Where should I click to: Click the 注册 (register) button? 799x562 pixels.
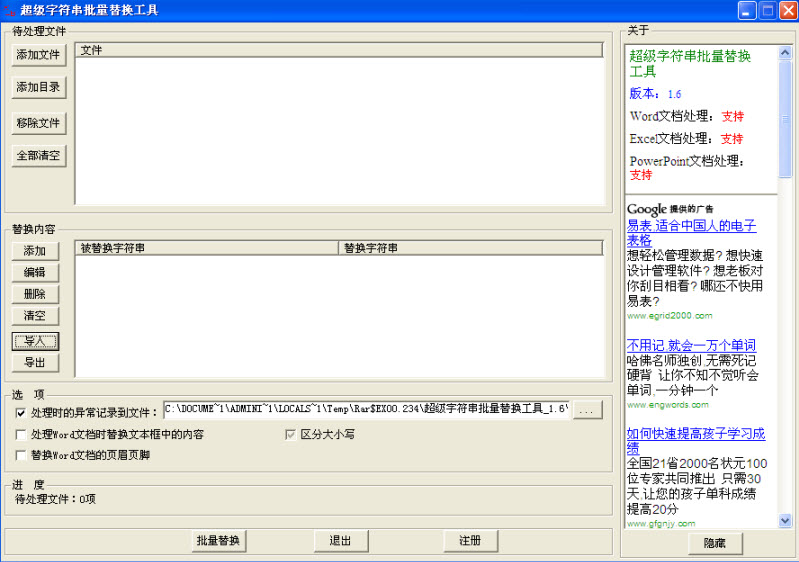click(x=470, y=541)
